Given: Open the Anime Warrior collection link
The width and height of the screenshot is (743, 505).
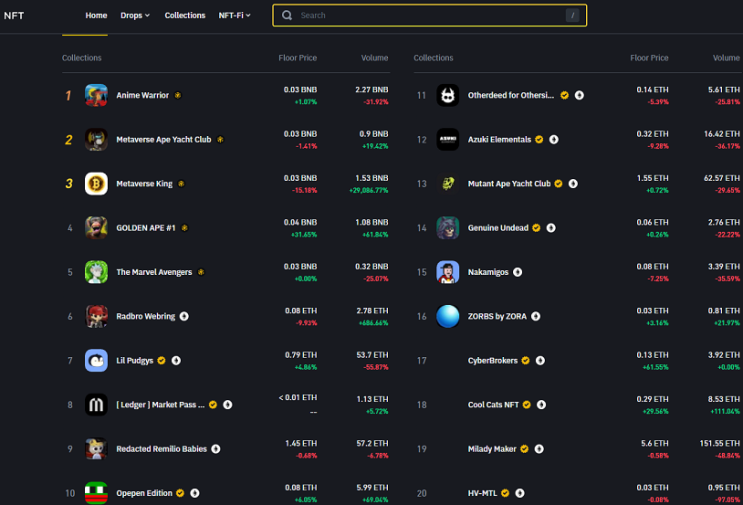Looking at the screenshot, I should click(x=143, y=95).
